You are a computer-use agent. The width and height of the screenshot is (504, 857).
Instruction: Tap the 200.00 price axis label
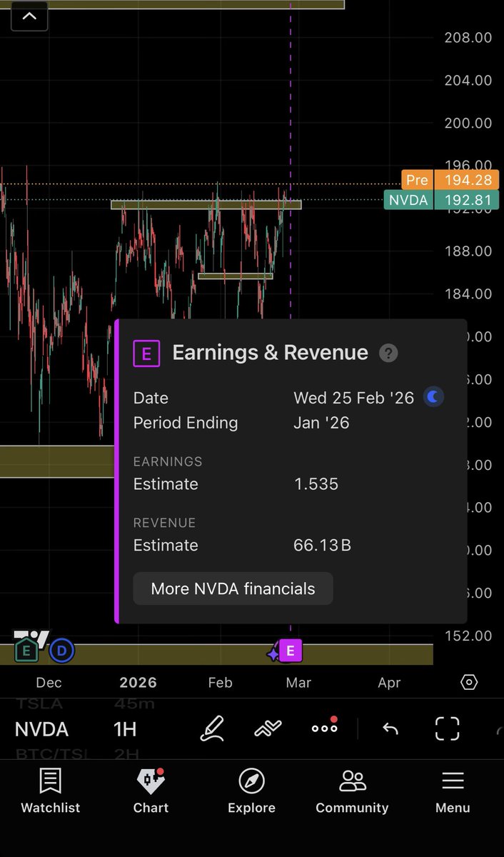[x=468, y=123]
